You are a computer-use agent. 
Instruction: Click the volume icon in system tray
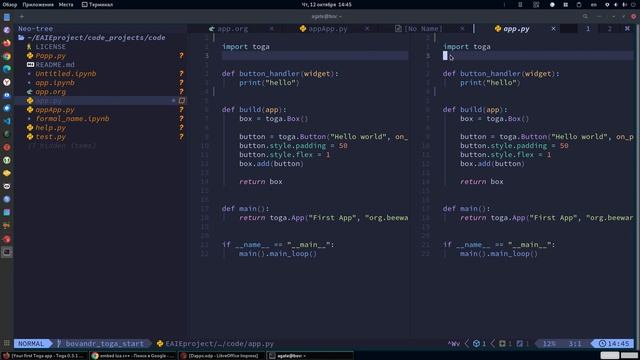616,4
